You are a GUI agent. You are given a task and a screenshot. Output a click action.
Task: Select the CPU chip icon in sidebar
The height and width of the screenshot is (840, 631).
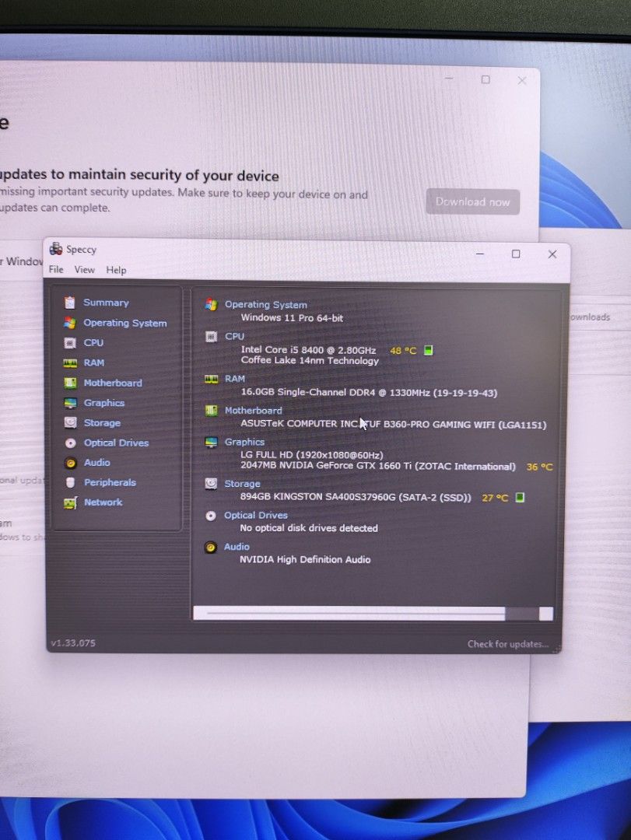70,343
